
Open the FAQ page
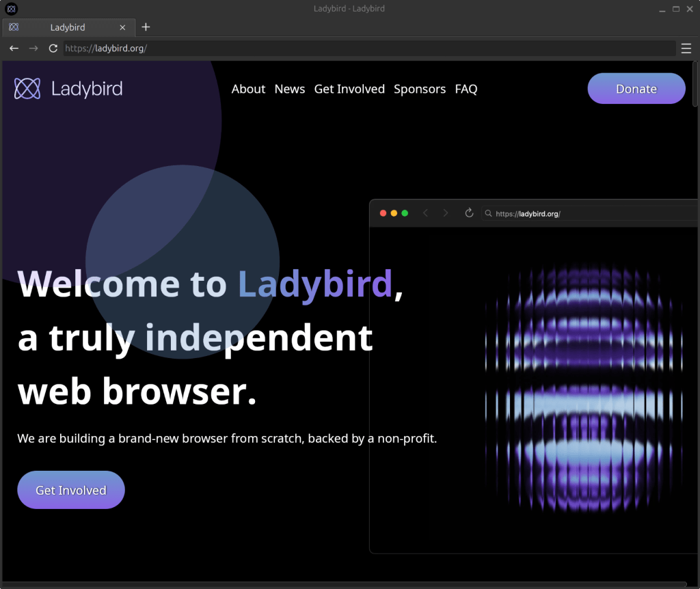466,89
